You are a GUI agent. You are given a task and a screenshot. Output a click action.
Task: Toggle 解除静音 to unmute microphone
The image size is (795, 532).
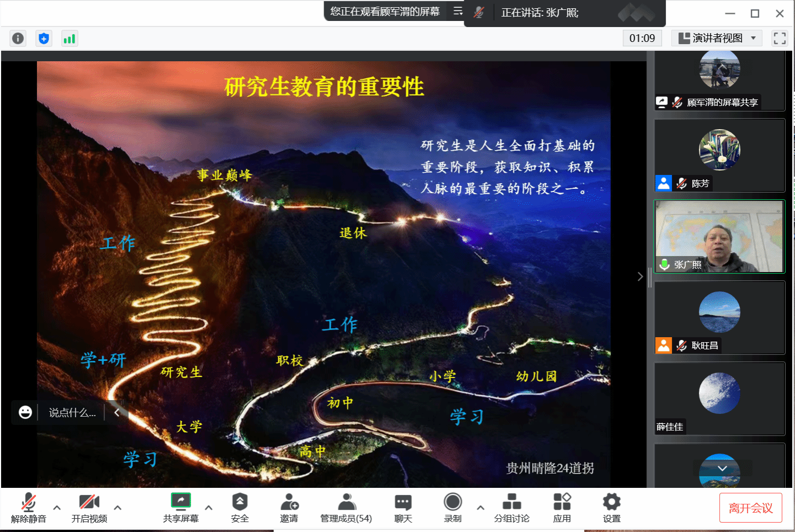tap(29, 507)
